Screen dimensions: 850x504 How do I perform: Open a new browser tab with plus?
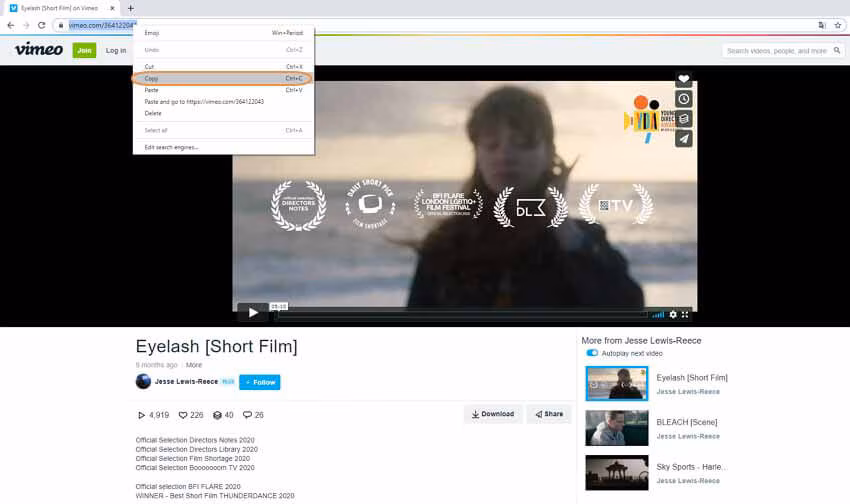tap(131, 8)
